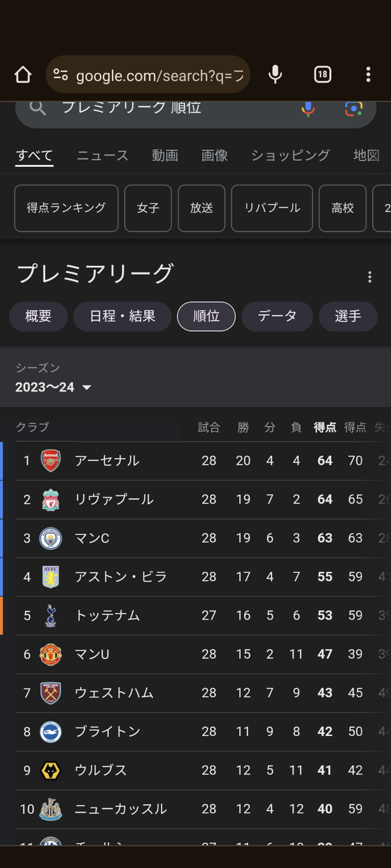Image resolution: width=391 pixels, height=868 pixels.
Task: Select the 概要 chip
Action: tap(38, 316)
